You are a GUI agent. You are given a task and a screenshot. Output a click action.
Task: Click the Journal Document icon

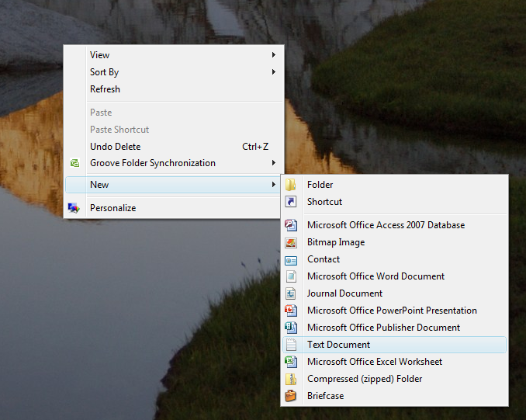[x=290, y=293]
